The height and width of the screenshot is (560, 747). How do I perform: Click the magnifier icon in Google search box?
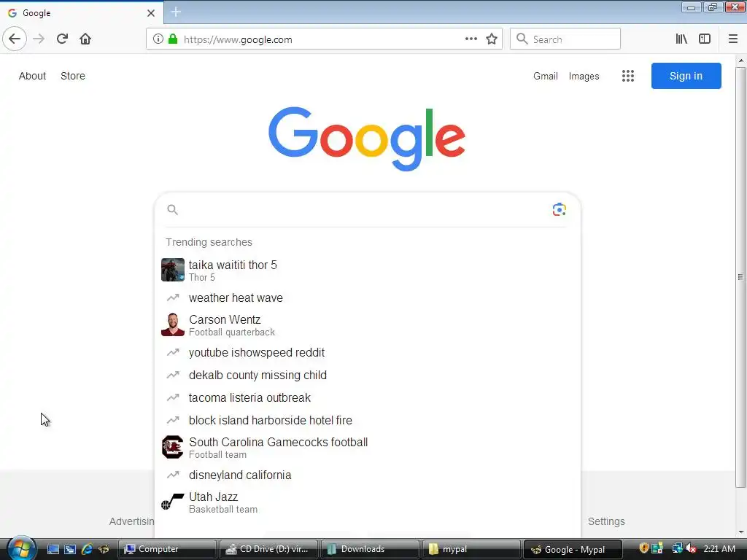[x=172, y=209]
